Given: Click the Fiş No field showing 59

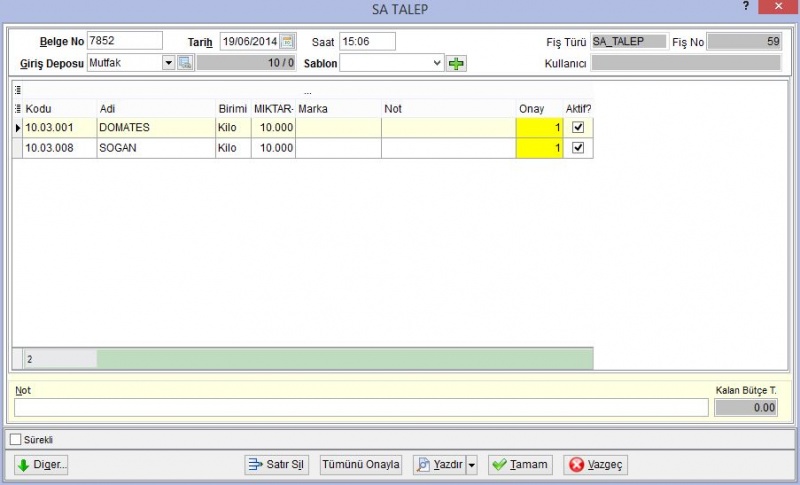Looking at the screenshot, I should tap(744, 41).
